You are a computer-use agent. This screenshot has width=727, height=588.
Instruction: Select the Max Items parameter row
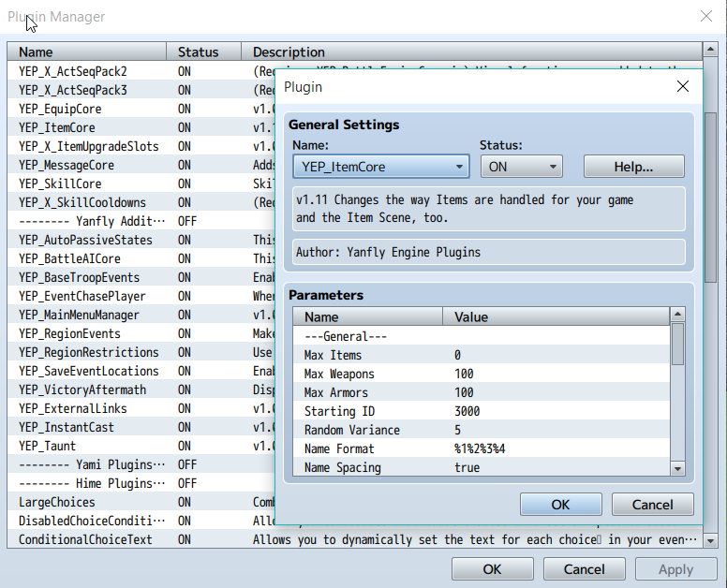pyautogui.click(x=482, y=355)
